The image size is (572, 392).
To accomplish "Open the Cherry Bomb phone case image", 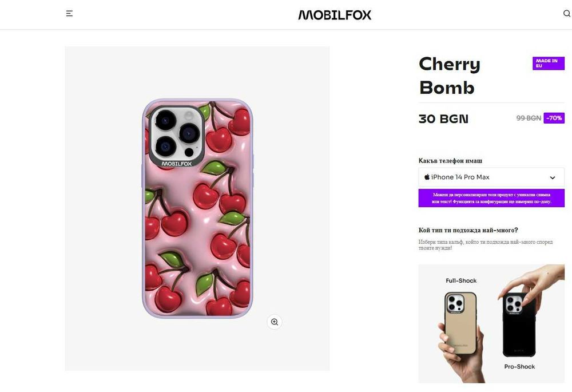I will point(197,208).
